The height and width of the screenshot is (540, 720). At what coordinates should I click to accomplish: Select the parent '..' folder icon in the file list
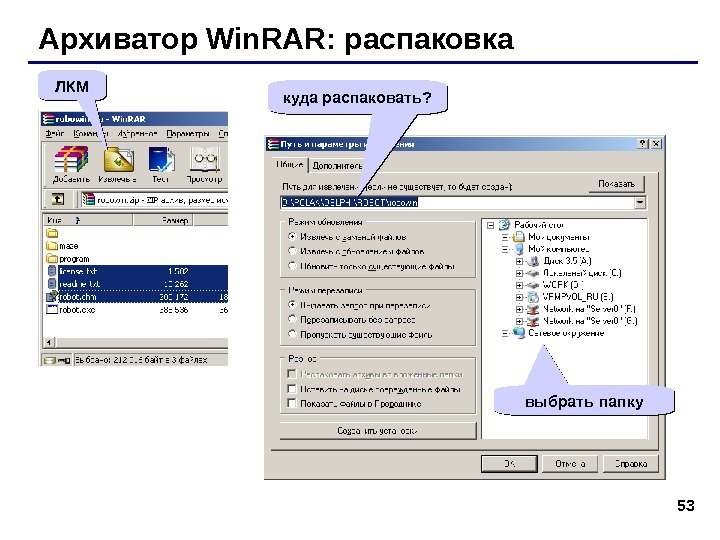click(x=52, y=233)
